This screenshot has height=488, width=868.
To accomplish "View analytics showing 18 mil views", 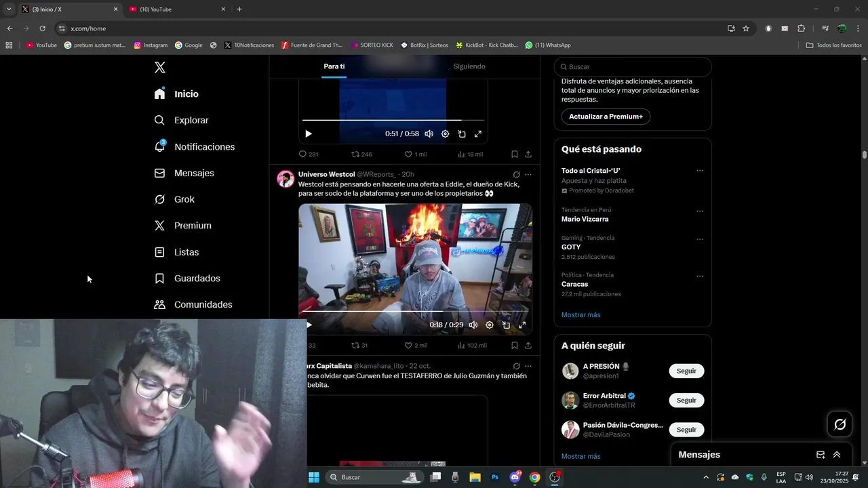I will coord(470,155).
